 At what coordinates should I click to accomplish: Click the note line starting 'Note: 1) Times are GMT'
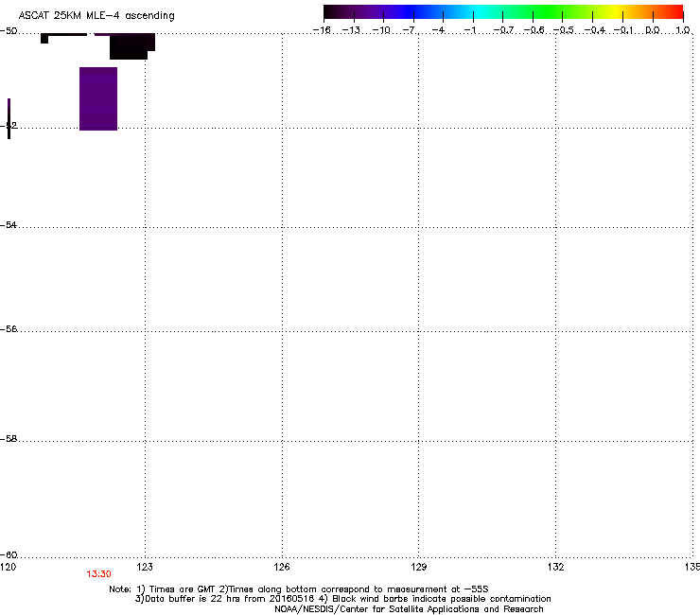click(299, 589)
